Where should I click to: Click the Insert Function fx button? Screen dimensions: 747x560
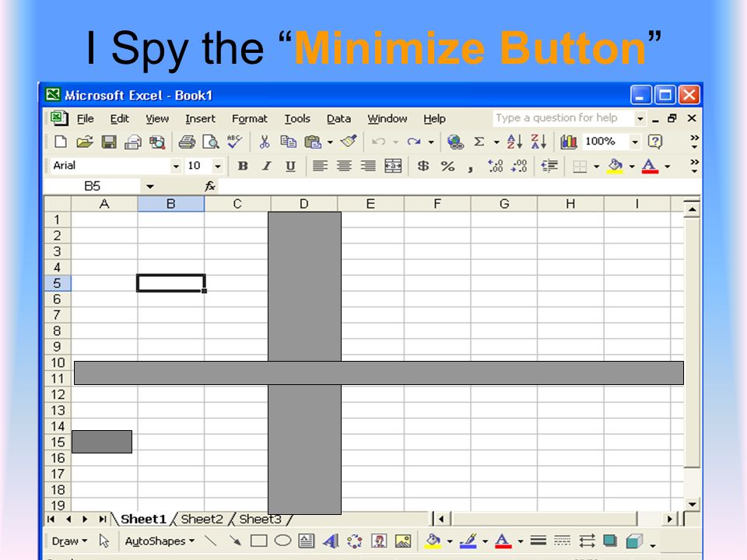pyautogui.click(x=209, y=186)
